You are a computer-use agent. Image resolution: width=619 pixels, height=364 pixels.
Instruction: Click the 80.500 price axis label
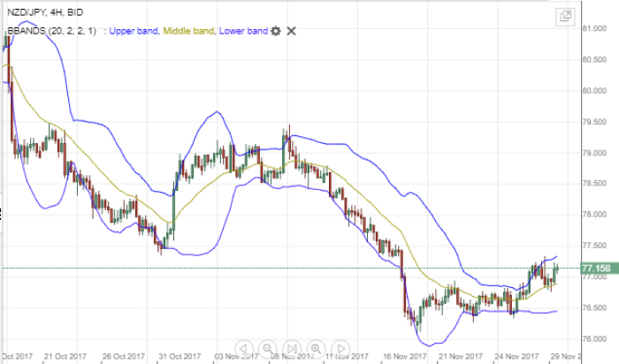[x=594, y=59]
